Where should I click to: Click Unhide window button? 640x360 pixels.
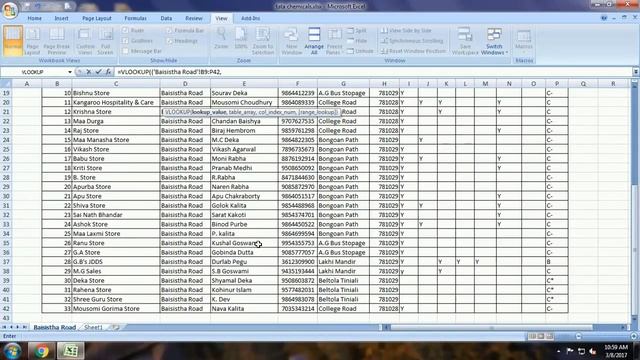click(360, 51)
